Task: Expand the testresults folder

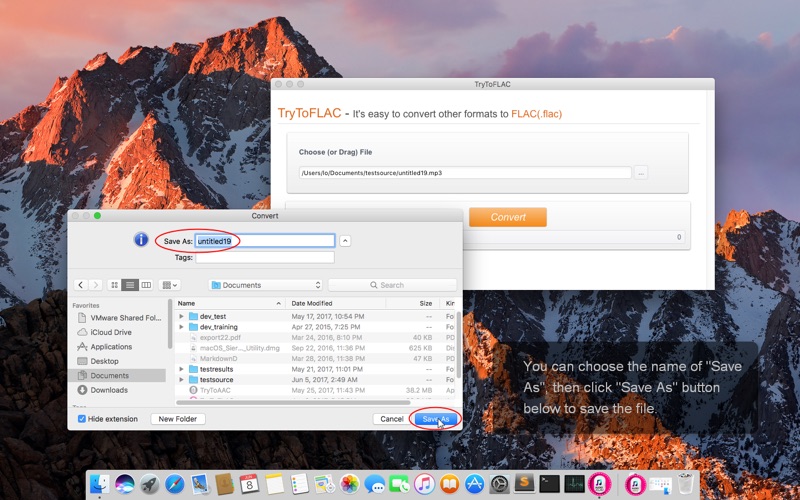Action: pyautogui.click(x=181, y=369)
